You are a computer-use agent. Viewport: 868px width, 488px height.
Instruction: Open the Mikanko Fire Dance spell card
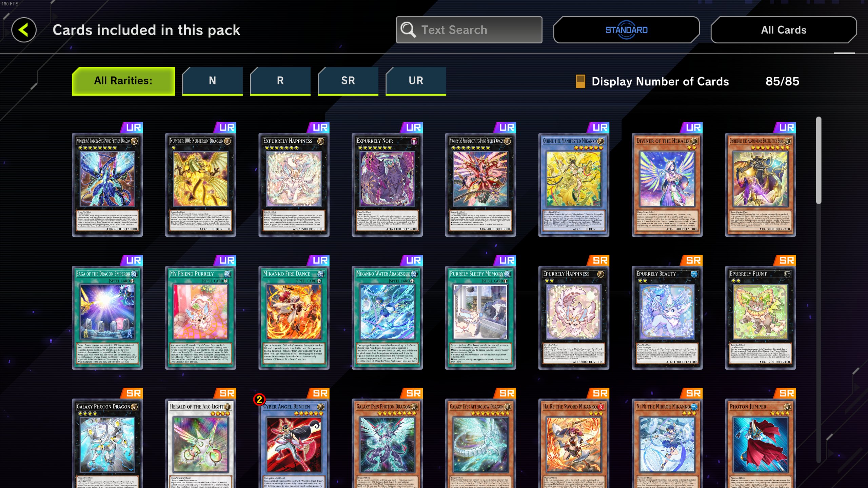(294, 318)
